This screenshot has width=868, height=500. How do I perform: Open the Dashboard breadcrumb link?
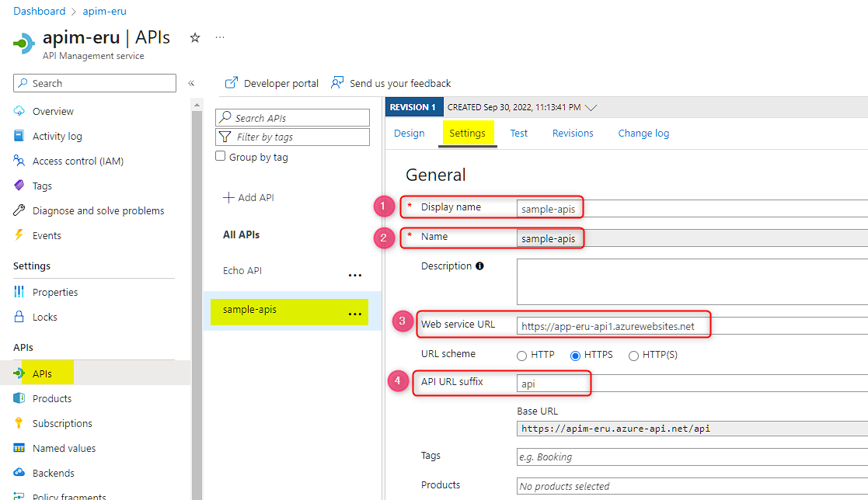tap(40, 11)
